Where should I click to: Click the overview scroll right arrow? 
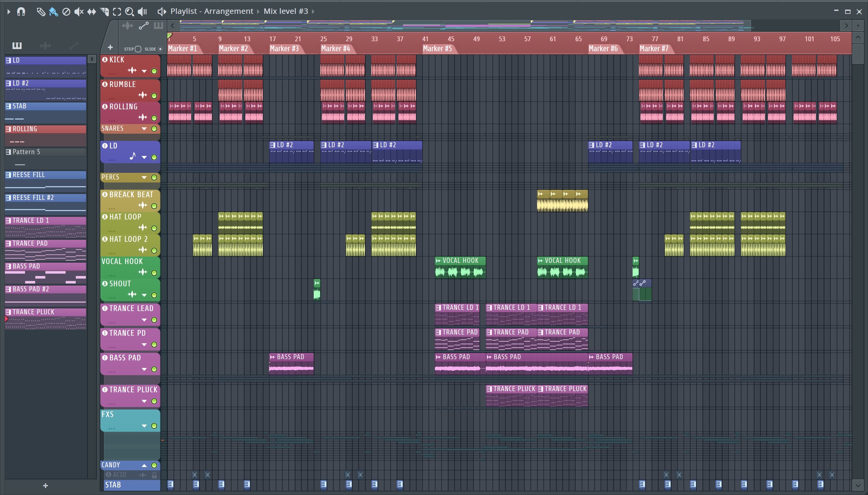tap(846, 26)
